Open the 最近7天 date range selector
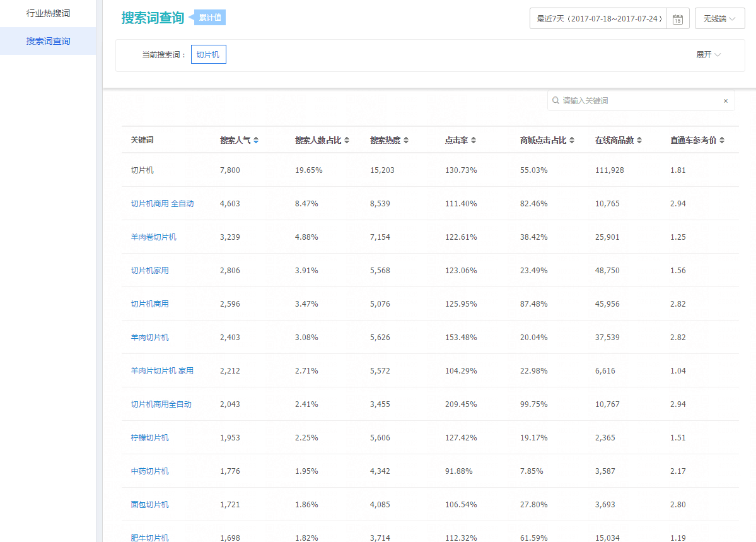Screen dimensions: 756x542 [598, 19]
